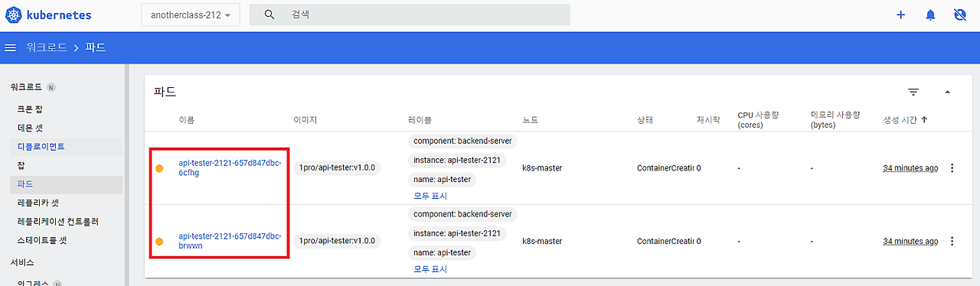Viewport: 980px width, 286px height.
Task: Select 워크로드 section in sidebar
Action: (26, 87)
